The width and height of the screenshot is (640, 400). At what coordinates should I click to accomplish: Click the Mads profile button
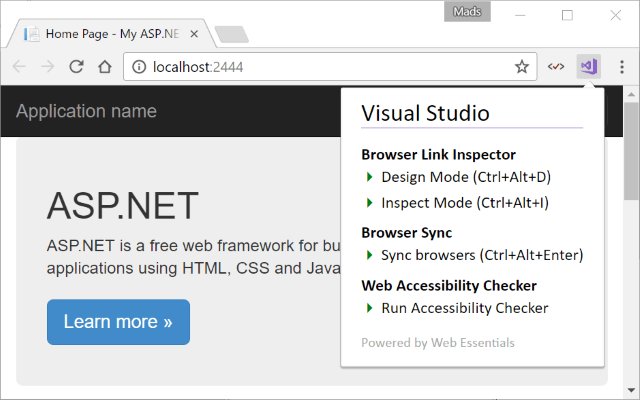tap(467, 11)
